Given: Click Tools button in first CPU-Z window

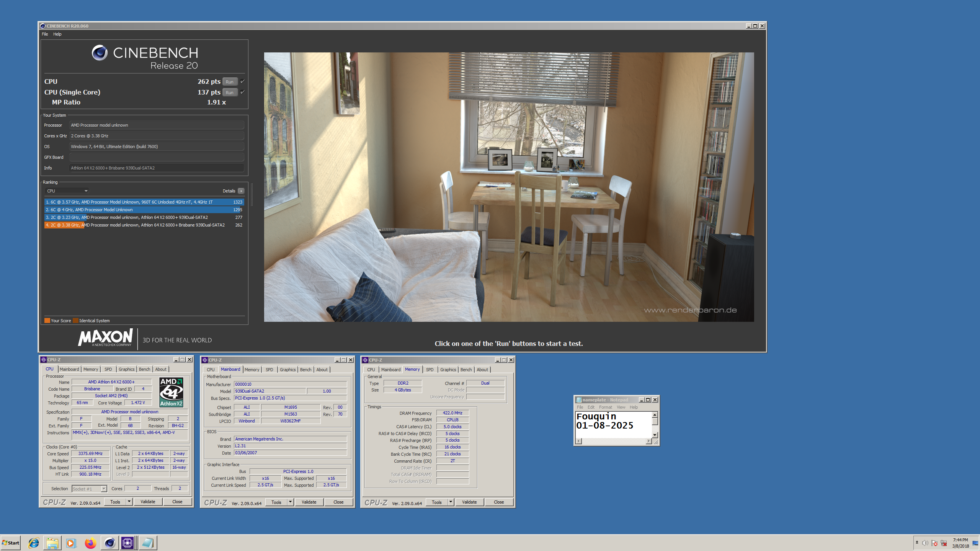Looking at the screenshot, I should coord(115,502).
